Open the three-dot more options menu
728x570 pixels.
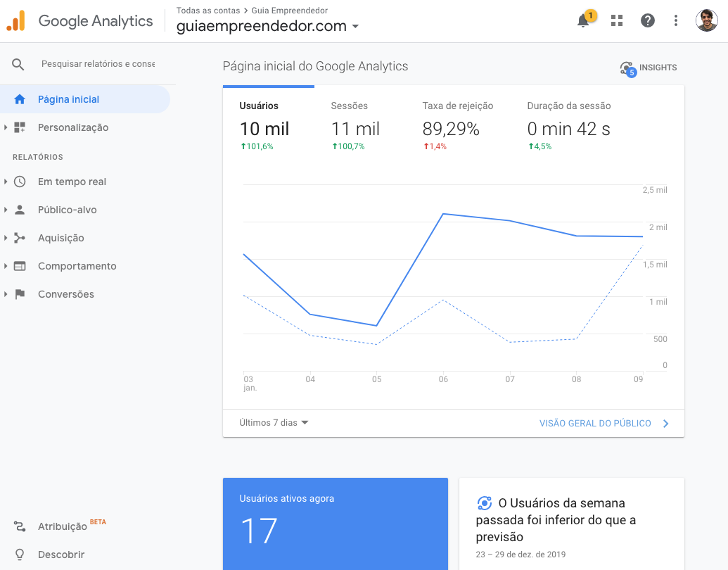click(x=675, y=20)
